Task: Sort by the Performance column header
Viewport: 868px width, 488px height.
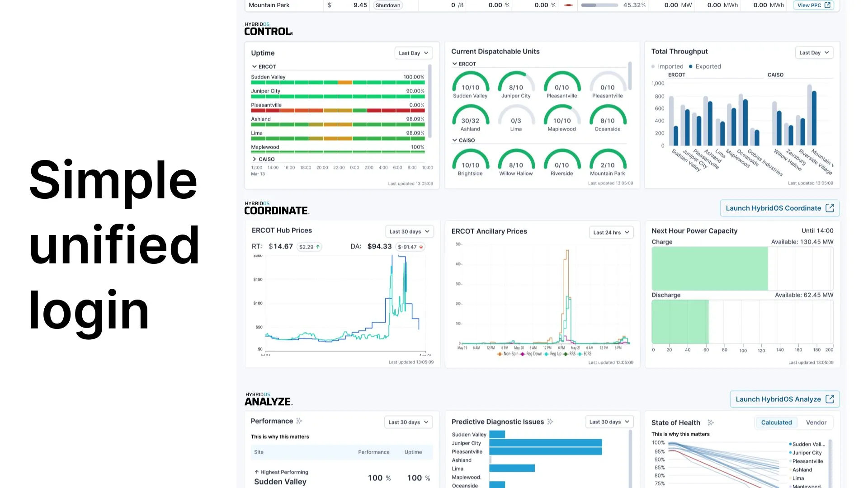Action: click(373, 452)
